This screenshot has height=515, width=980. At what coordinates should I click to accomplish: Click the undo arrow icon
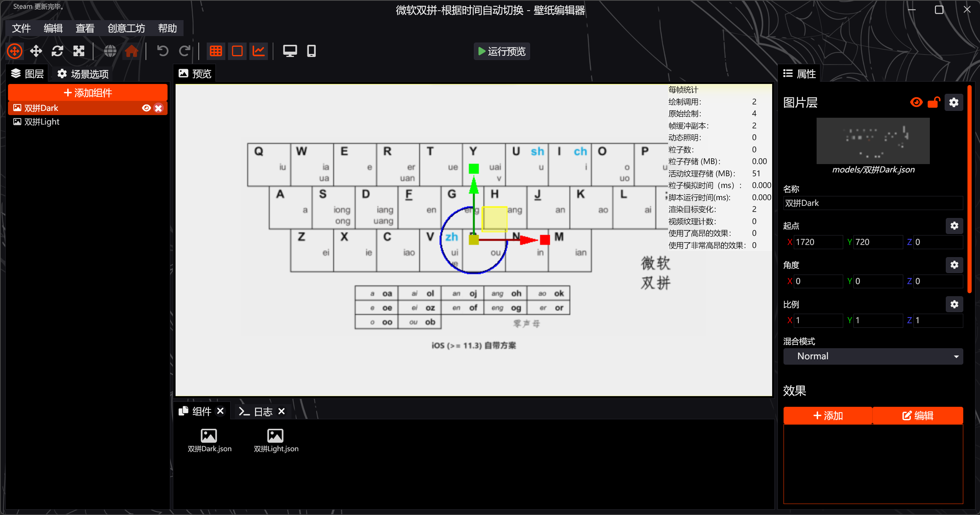point(163,51)
